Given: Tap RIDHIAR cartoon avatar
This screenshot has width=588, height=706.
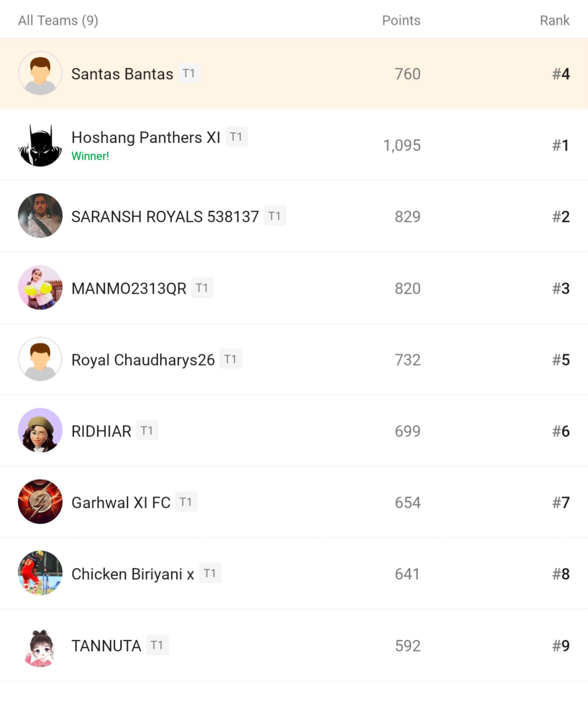Looking at the screenshot, I should point(40,430).
